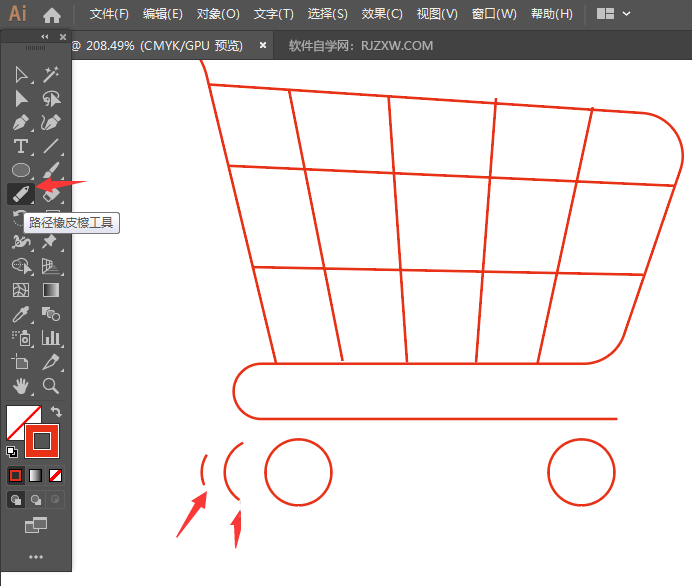
Task: Click the Home button
Action: pos(52,14)
